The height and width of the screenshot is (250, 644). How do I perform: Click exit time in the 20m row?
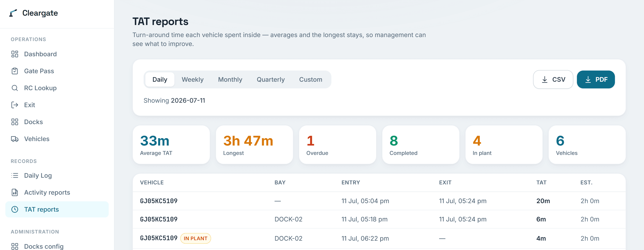pyautogui.click(x=463, y=201)
